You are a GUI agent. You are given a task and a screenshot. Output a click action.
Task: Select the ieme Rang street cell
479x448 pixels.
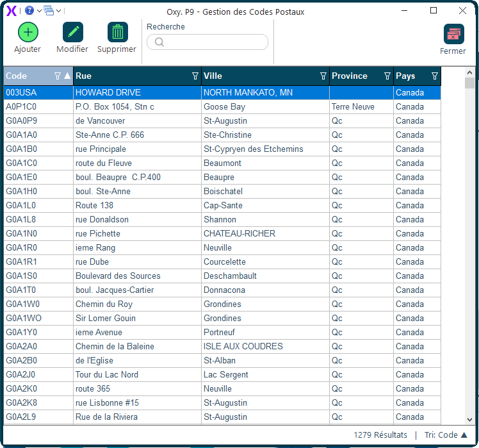coord(137,247)
